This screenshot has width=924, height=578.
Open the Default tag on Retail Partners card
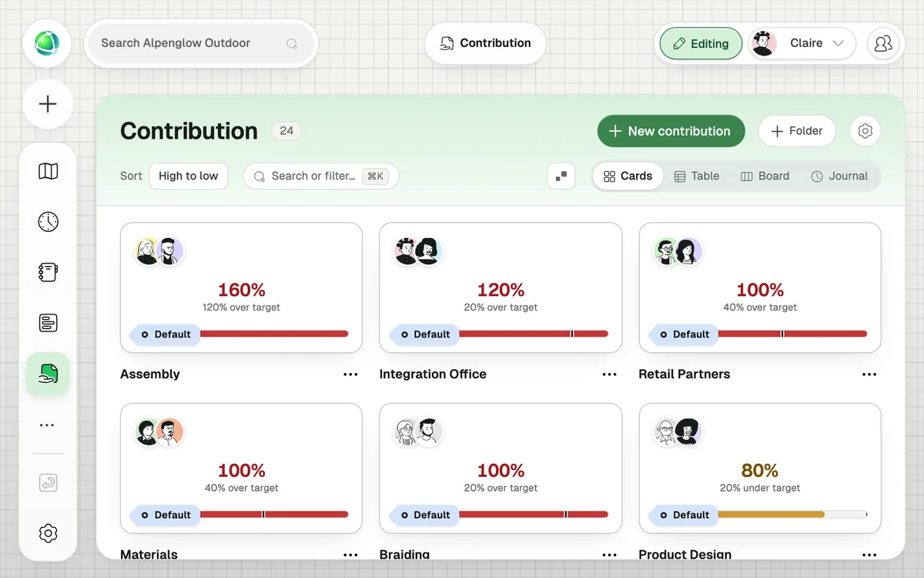(684, 334)
